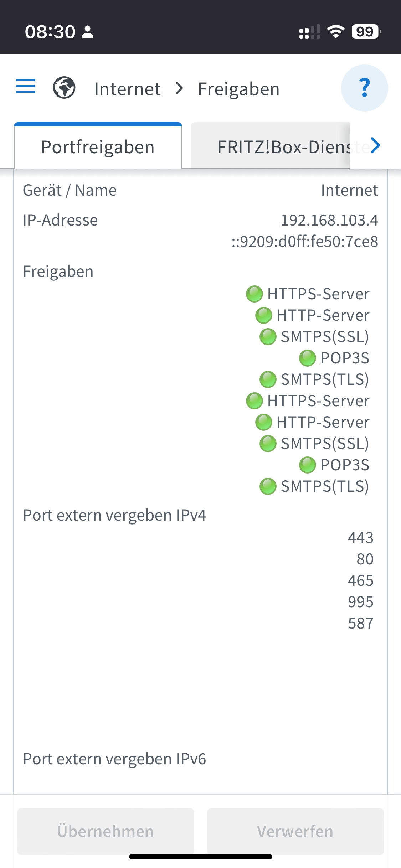Viewport: 401px width, 868px height.
Task: Tap the battery indicator showing 99
Action: pos(365,32)
